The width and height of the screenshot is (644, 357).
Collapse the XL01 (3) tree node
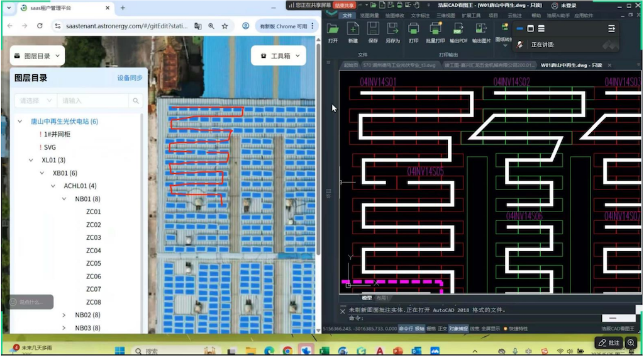31,160
